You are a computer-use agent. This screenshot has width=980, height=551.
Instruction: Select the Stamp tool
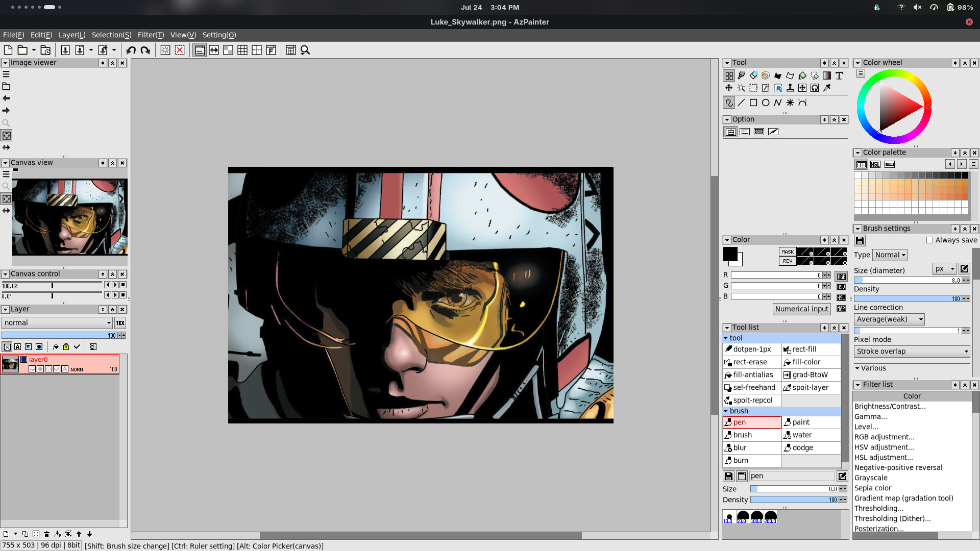pyautogui.click(x=790, y=88)
